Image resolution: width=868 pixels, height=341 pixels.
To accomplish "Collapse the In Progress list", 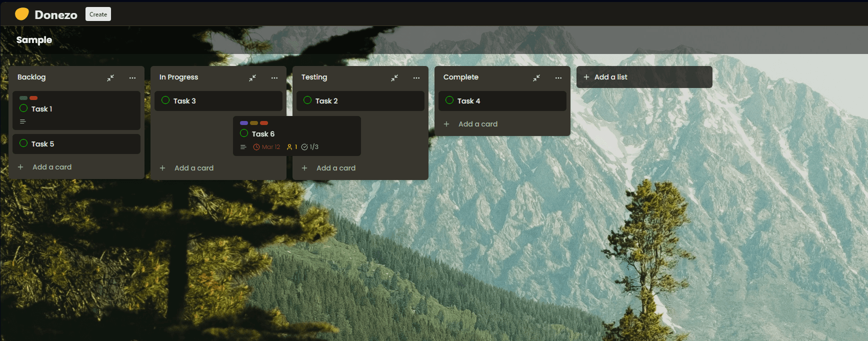I will [x=252, y=78].
